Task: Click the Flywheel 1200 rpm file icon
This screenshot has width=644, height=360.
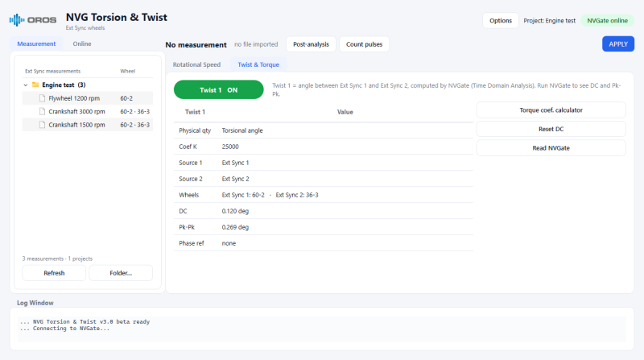Action: [x=42, y=98]
